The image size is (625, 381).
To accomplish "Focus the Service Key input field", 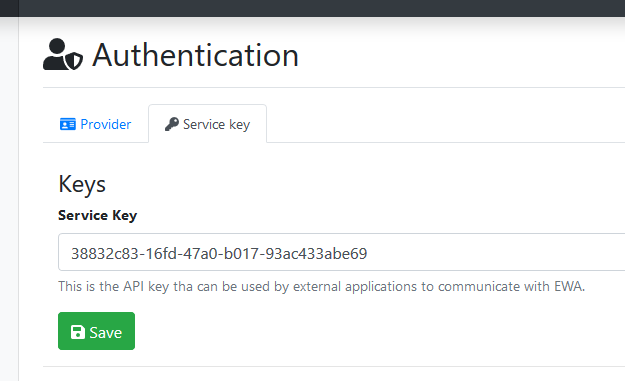I will (x=341, y=252).
